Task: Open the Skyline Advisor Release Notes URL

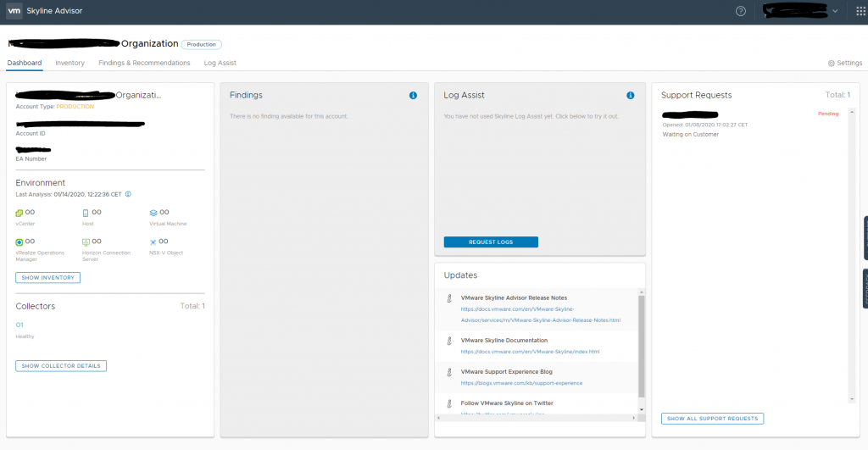Action: tap(540, 314)
